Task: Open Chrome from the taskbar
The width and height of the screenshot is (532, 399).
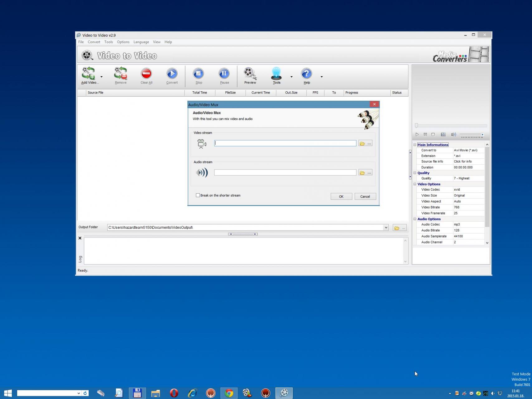Action: coord(229,393)
